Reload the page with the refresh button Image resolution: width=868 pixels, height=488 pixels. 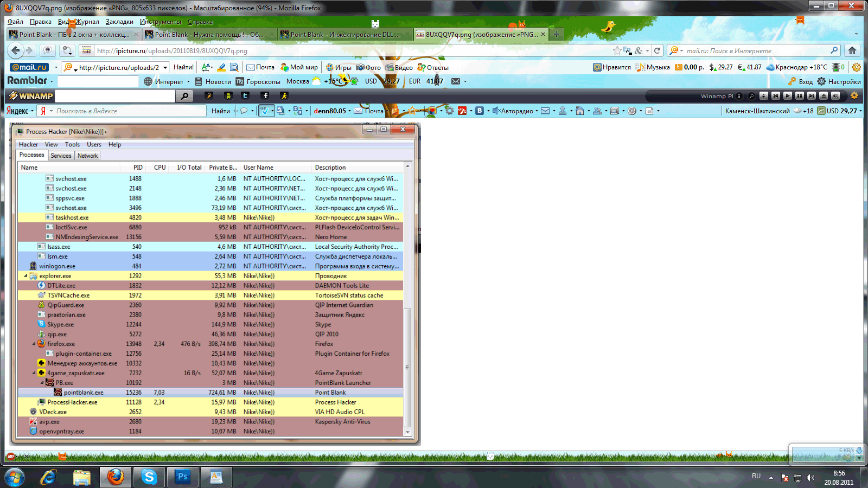pos(657,50)
